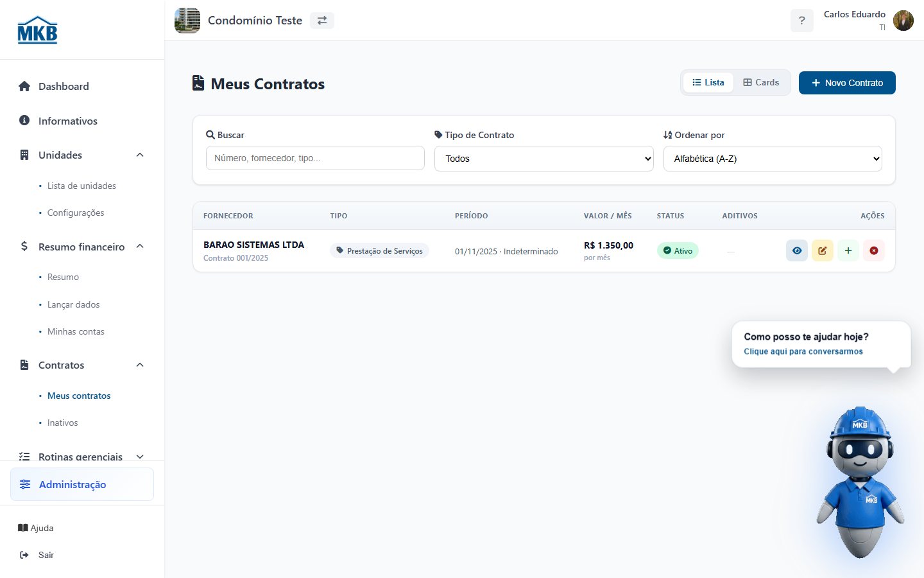This screenshot has width=924, height=578.
Task: Open the Inativos contracts submenu item
Action: coord(62,423)
